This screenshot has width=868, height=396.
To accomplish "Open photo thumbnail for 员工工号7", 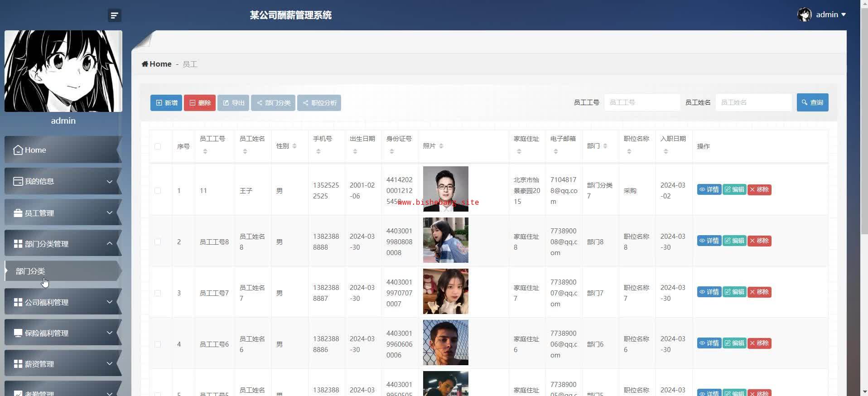I will (x=446, y=291).
